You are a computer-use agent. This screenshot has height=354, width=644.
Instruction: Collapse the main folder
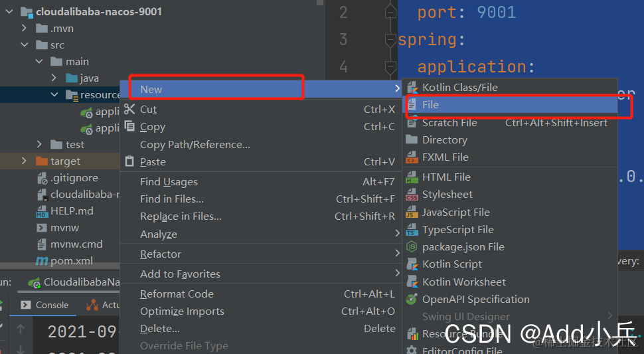pyautogui.click(x=39, y=61)
